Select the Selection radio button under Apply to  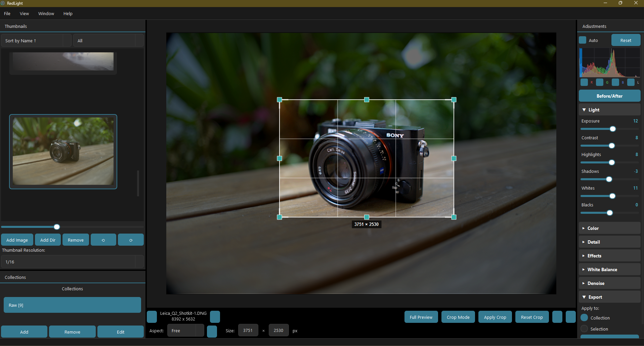(x=585, y=329)
